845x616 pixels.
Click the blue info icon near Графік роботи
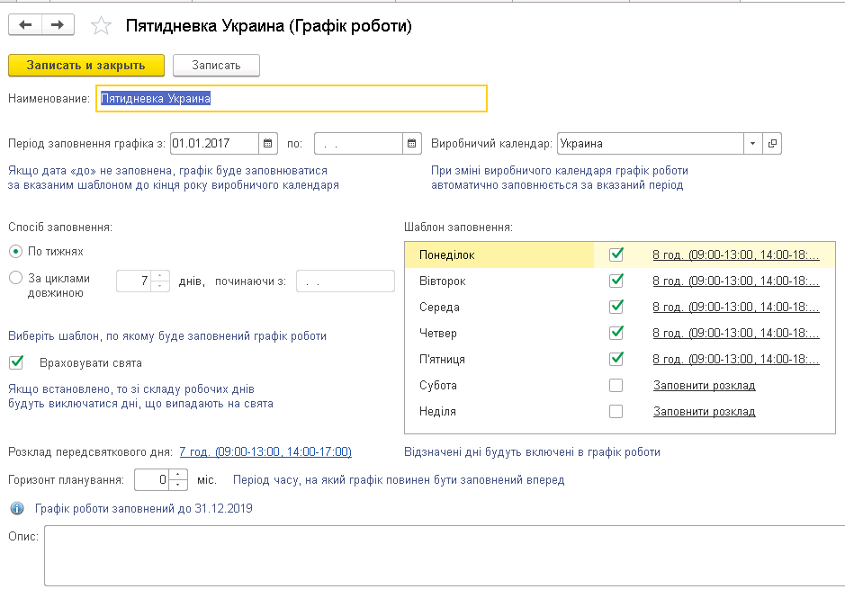coord(17,508)
